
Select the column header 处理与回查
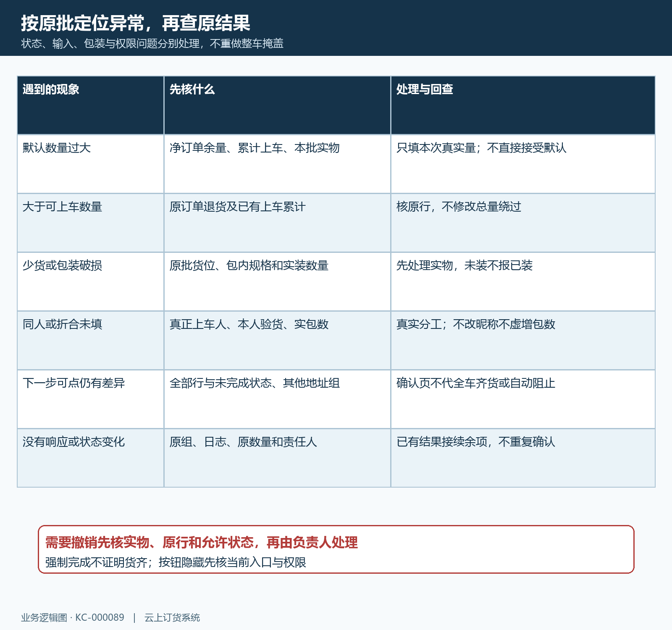click(x=523, y=105)
